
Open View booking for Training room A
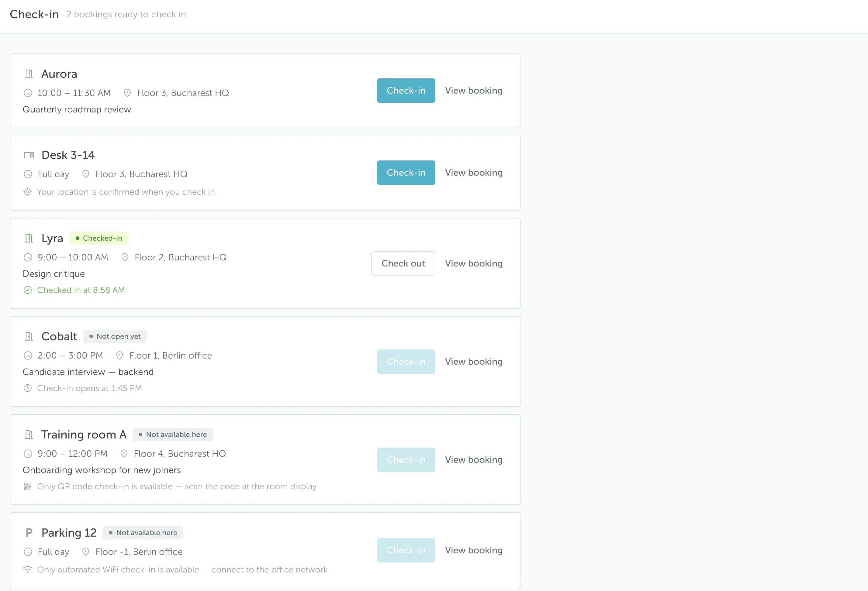click(x=474, y=460)
